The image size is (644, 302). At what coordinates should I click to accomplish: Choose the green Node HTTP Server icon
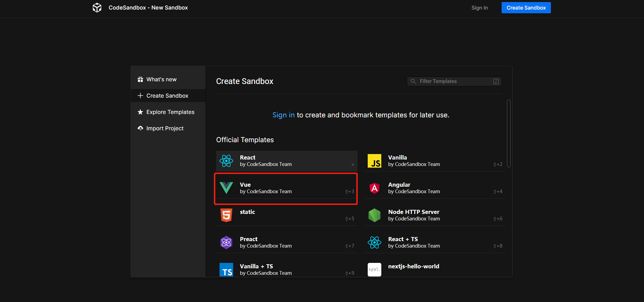[x=375, y=215]
